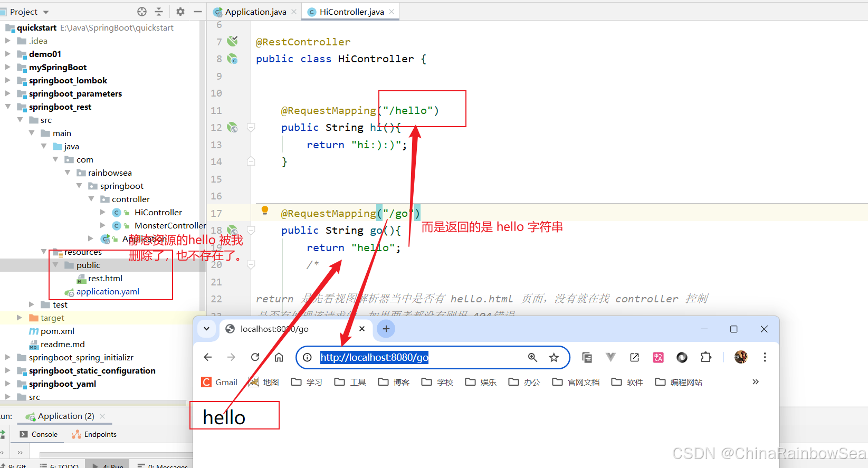868x468 pixels.
Task: Open the browser profile avatar
Action: coord(741,357)
